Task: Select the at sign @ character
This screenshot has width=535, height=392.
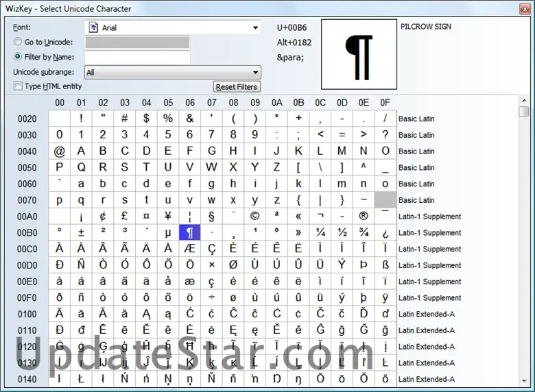Action: point(60,151)
